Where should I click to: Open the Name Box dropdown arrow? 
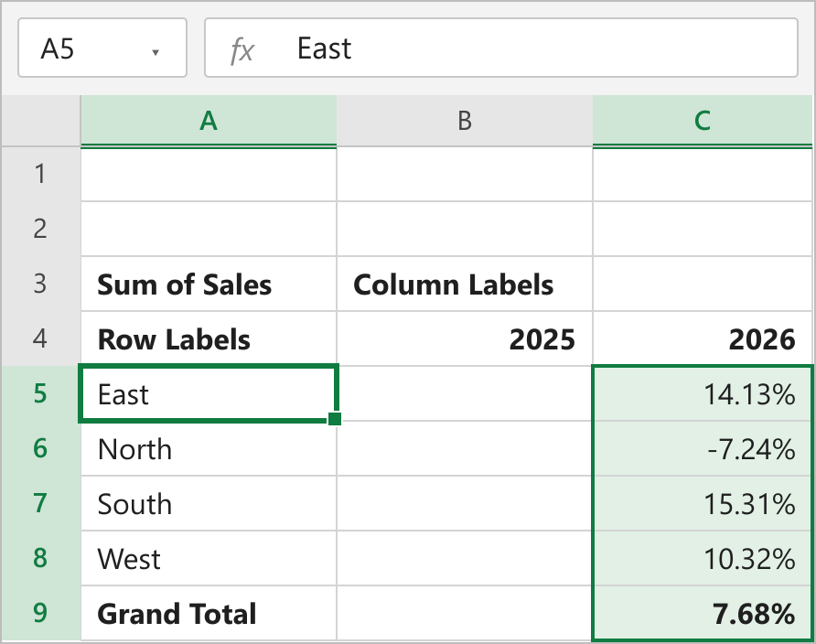pos(156,52)
